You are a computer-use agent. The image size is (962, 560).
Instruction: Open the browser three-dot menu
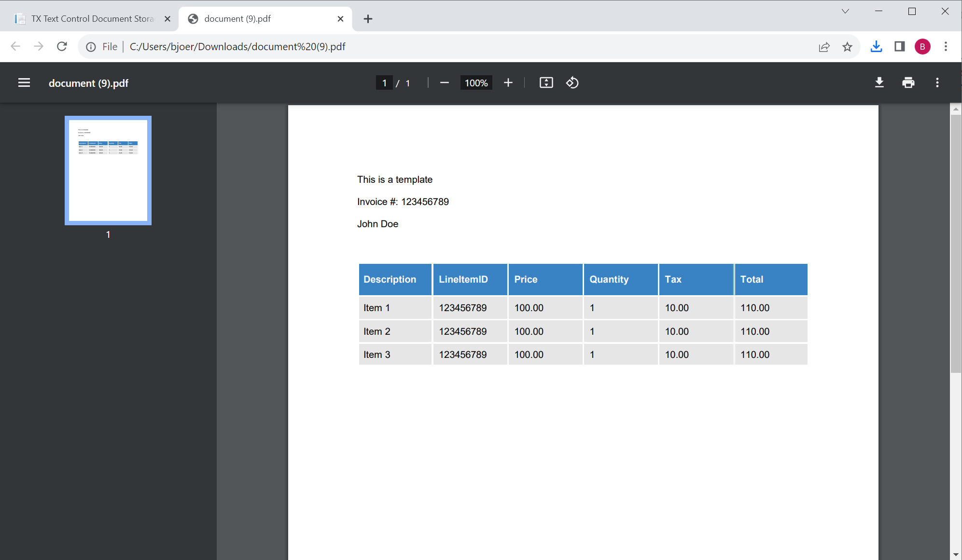(x=946, y=46)
